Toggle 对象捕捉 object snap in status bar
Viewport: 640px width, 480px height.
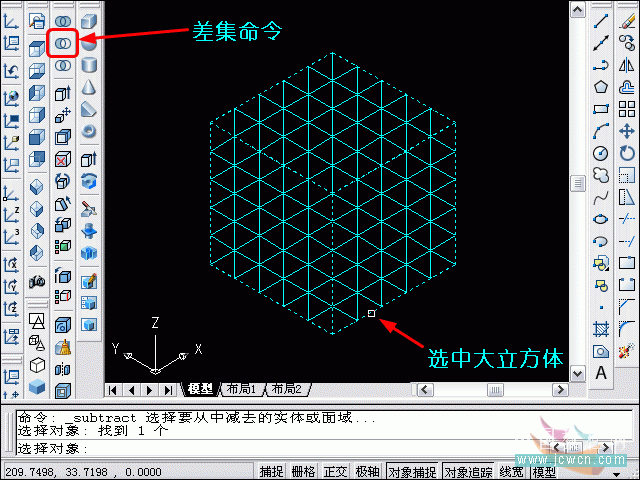point(412,471)
